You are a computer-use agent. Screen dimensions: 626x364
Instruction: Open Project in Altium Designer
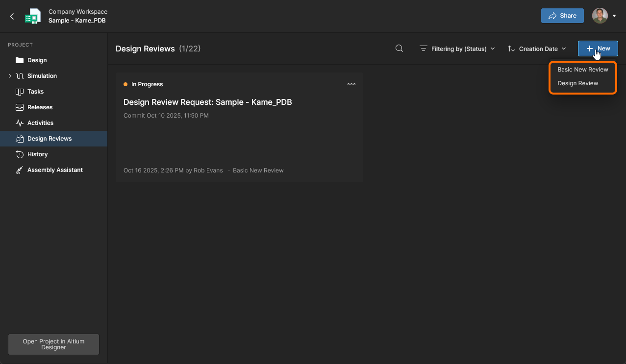pyautogui.click(x=53, y=344)
